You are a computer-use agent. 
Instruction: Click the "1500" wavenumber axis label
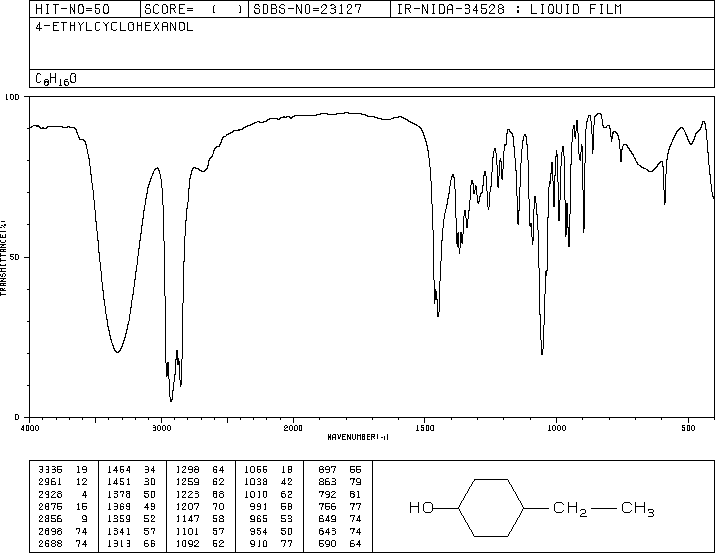tap(425, 428)
